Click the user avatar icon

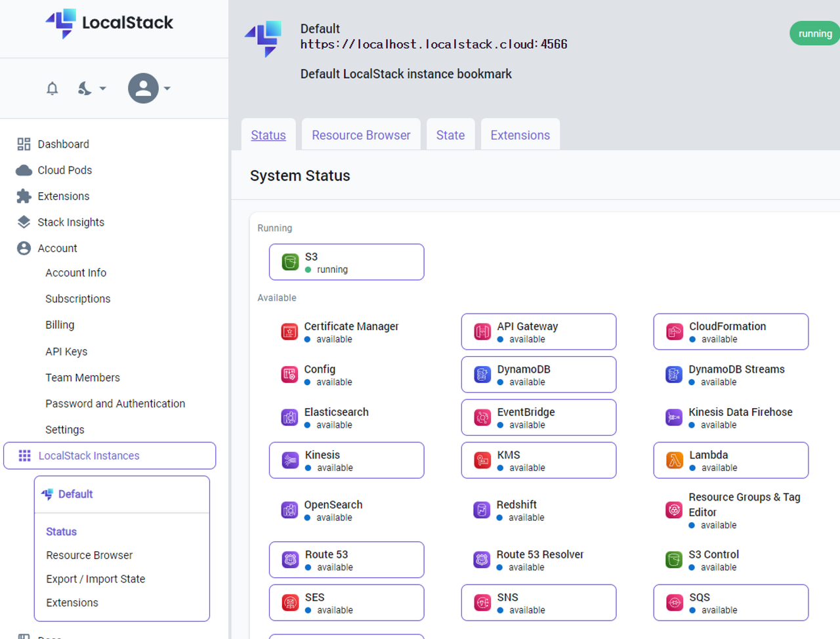(x=143, y=88)
